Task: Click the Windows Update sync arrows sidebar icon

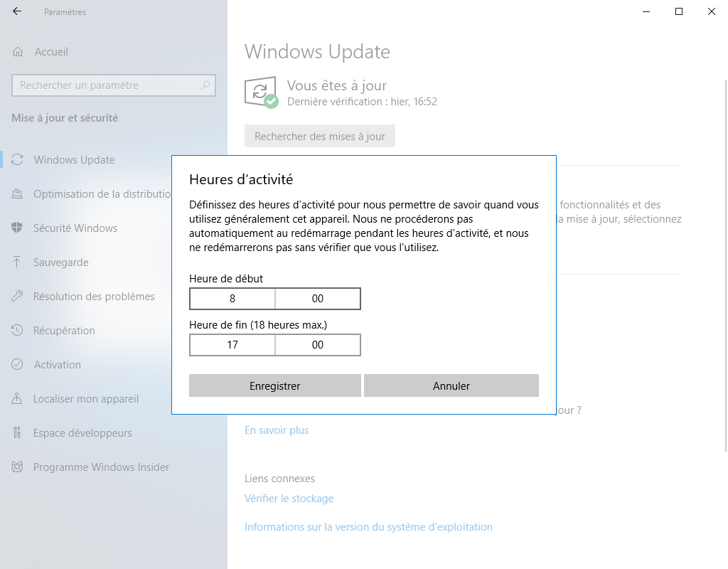Action: pyautogui.click(x=17, y=160)
